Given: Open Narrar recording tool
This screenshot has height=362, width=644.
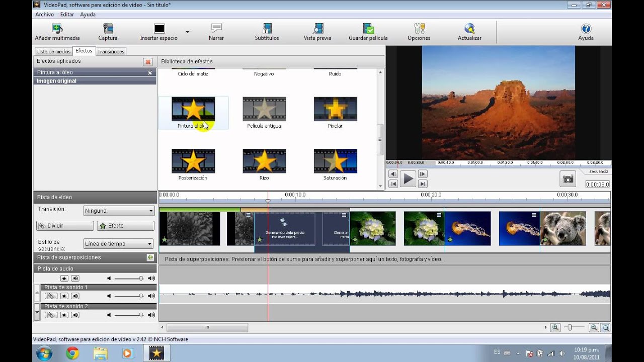Looking at the screenshot, I should pyautogui.click(x=216, y=29).
